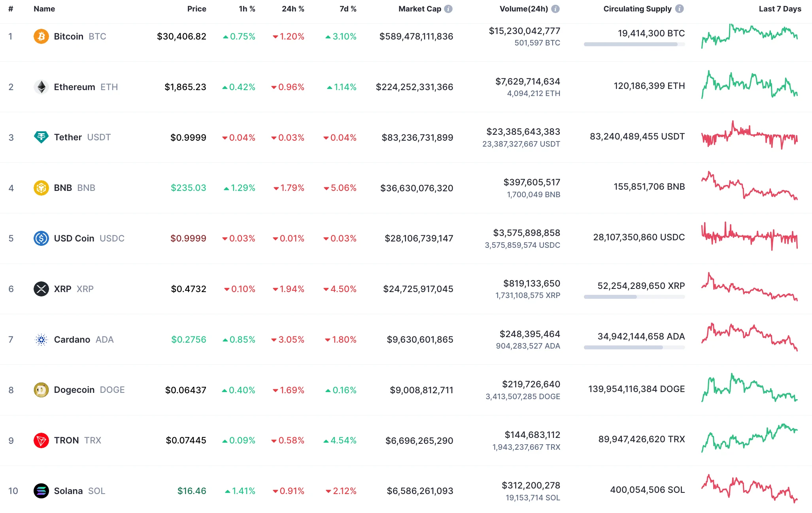Select the TRON TRX logo
This screenshot has width=812, height=513.
(x=41, y=440)
